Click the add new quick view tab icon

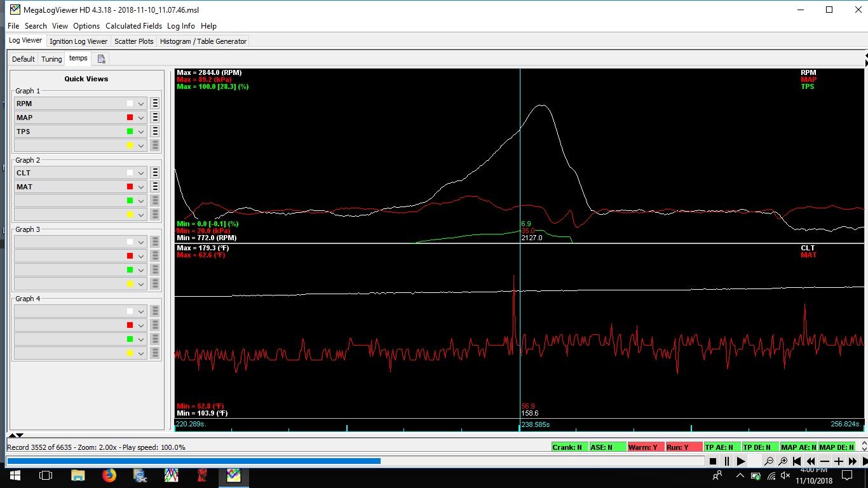[101, 59]
